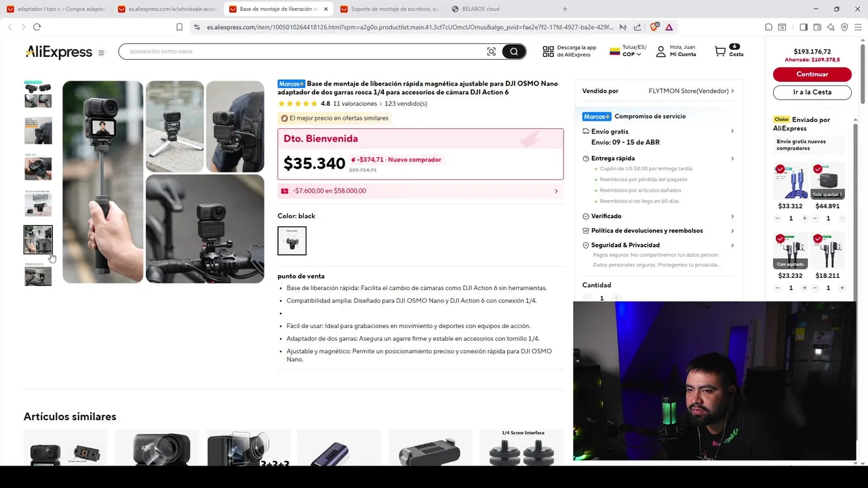Open the main product image with handheld pole

(103, 182)
